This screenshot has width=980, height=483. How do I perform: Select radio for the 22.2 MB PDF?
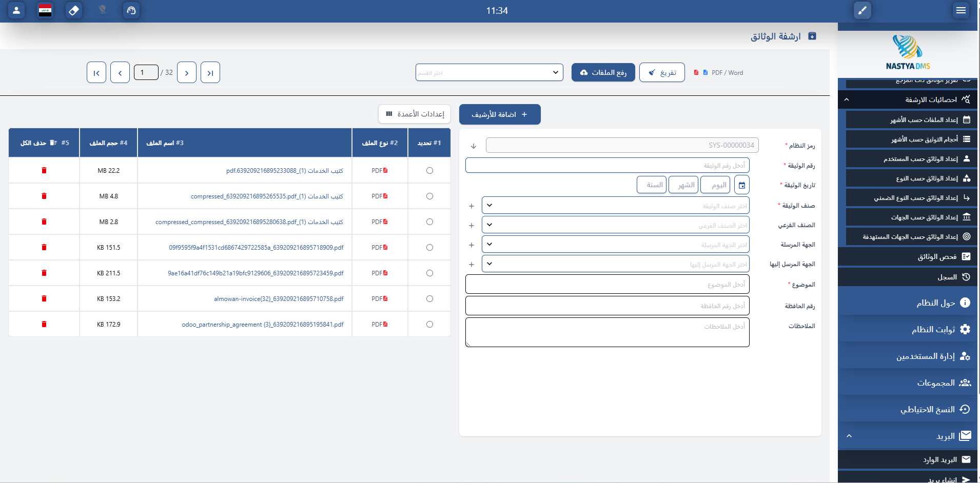pyautogui.click(x=429, y=171)
